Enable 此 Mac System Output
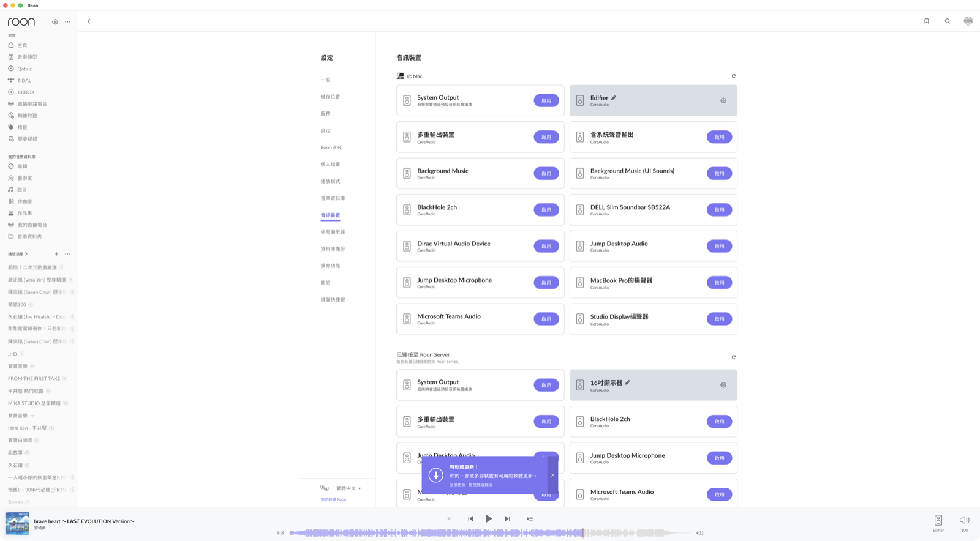The width and height of the screenshot is (980, 541). pos(546,100)
